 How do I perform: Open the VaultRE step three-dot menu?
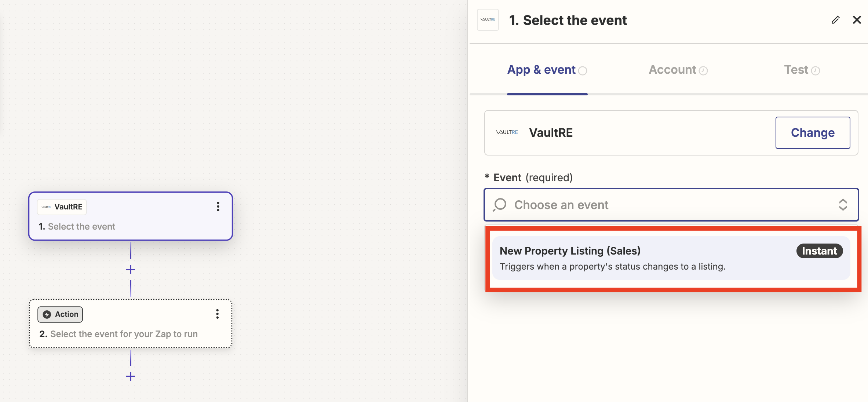coord(218,207)
